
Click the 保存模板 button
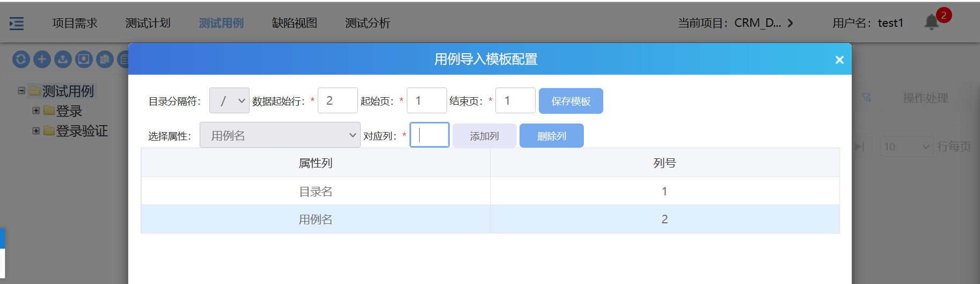(x=571, y=101)
